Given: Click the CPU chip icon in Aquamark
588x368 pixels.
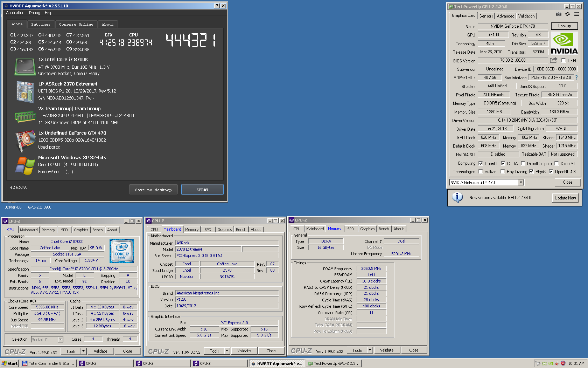Looking at the screenshot, I should (x=25, y=67).
